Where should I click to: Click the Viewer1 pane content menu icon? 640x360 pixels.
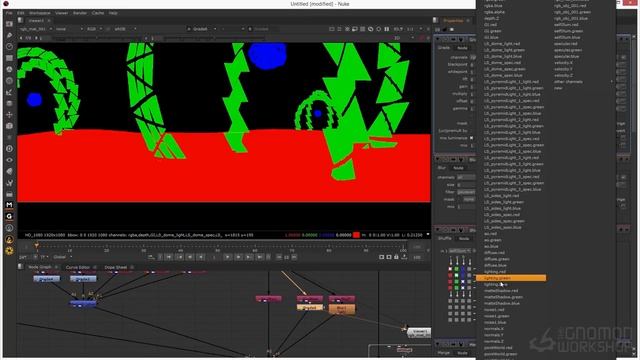coord(20,20)
